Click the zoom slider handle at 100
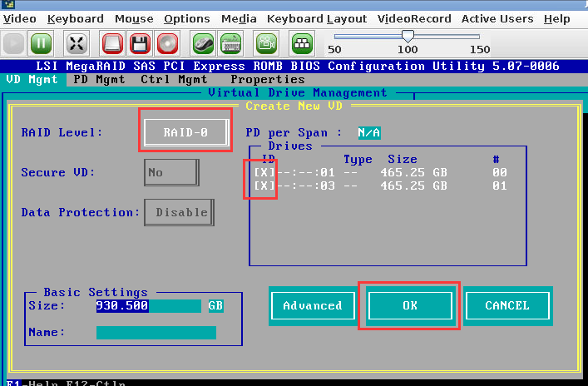 tap(408, 36)
